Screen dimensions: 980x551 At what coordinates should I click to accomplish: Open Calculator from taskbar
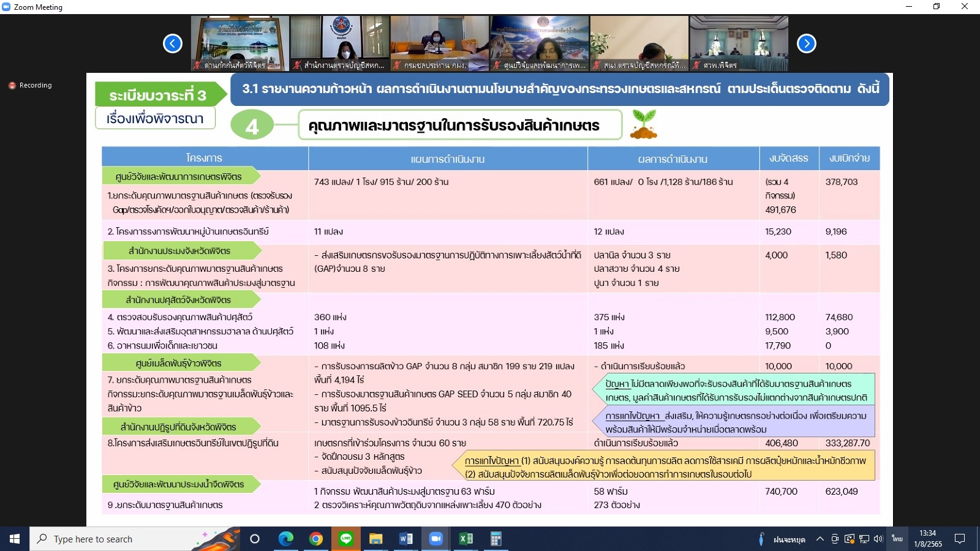(x=496, y=539)
